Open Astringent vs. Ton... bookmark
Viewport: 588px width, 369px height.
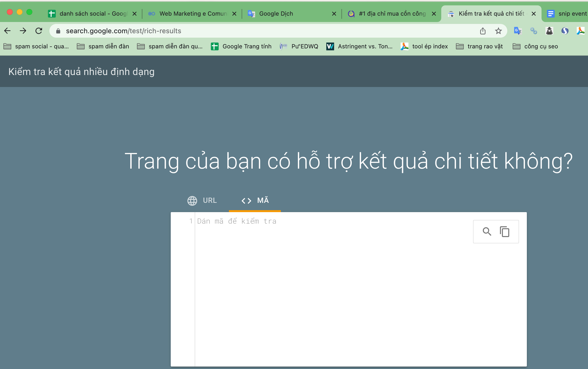pos(359,46)
